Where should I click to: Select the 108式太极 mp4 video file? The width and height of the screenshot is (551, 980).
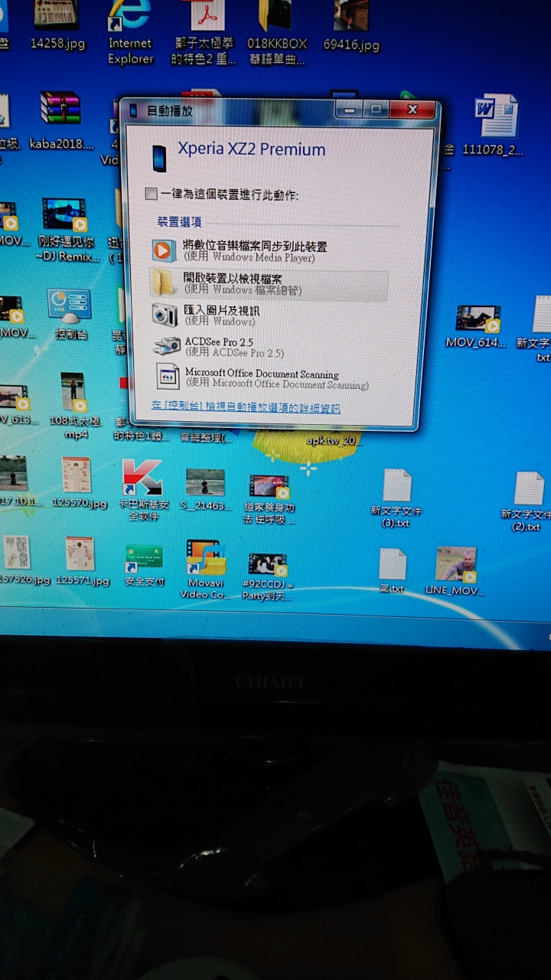point(75,406)
